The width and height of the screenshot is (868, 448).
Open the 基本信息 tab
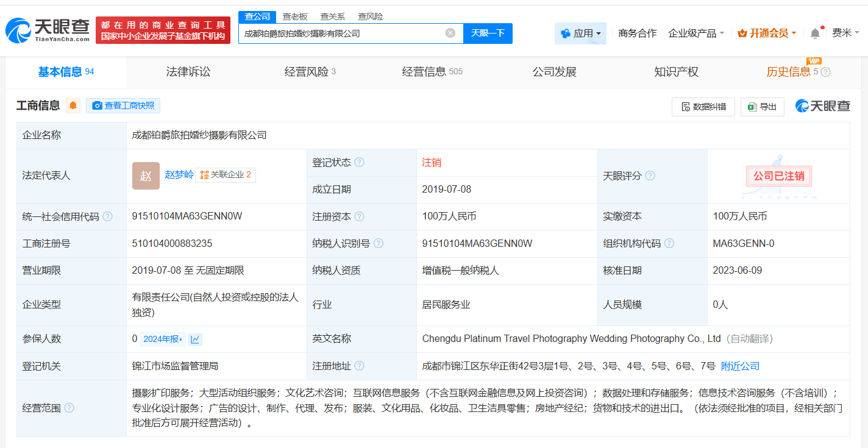tap(66, 72)
